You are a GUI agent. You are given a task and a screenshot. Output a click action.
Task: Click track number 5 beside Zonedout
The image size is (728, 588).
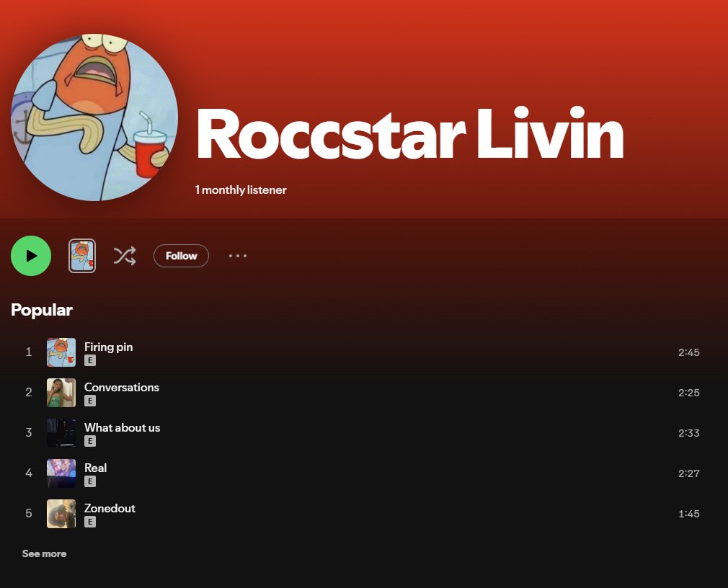pos(29,514)
